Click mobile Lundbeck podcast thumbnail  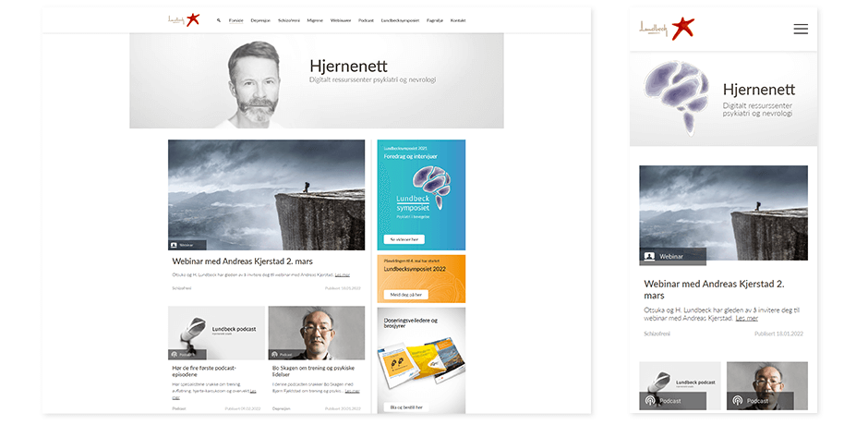tap(680, 385)
